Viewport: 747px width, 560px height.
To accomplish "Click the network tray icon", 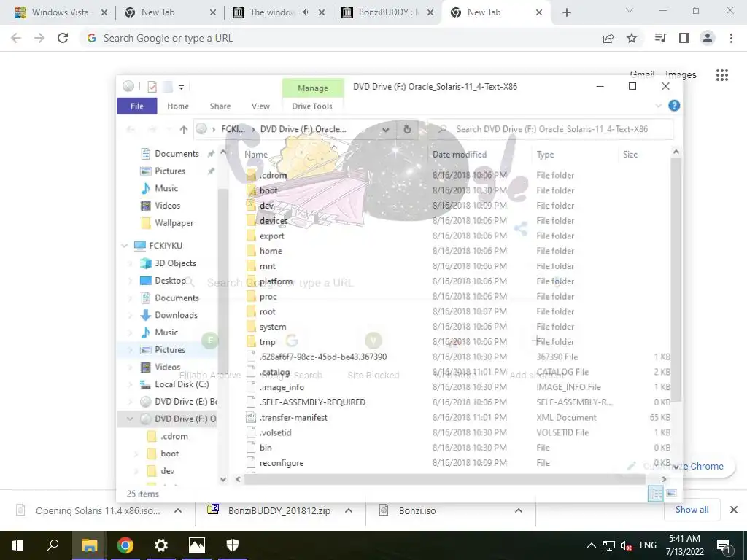I will click(x=609, y=545).
